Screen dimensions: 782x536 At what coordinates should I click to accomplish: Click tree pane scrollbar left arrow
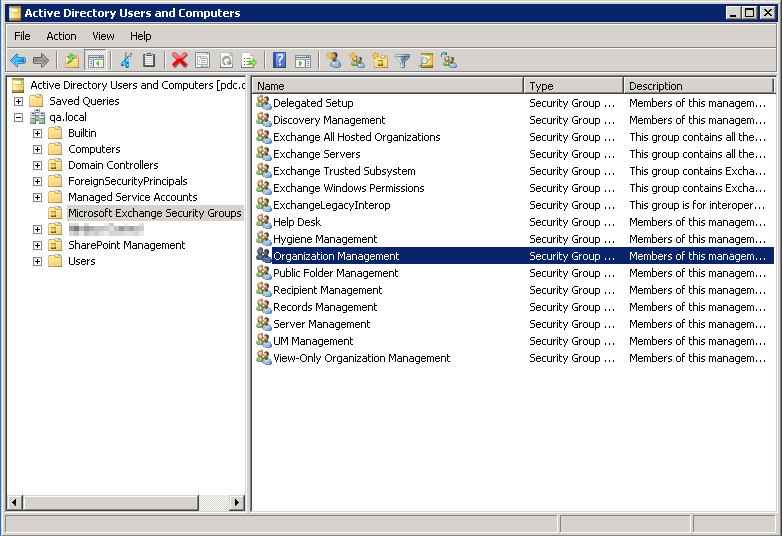click(14, 503)
